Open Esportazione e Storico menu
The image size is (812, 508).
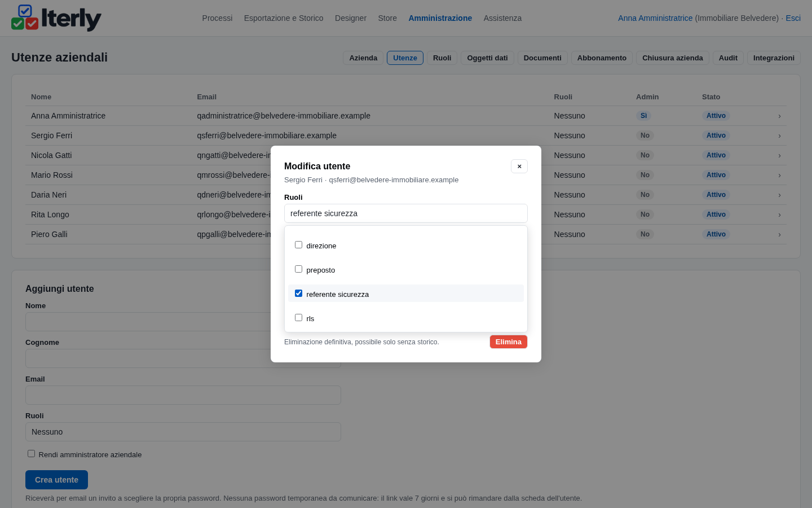tap(284, 18)
